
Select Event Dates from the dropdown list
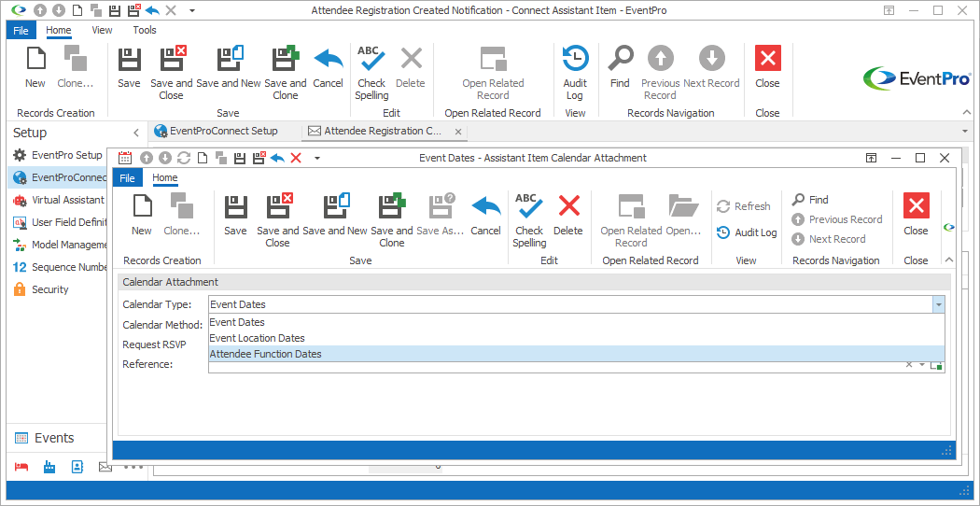[576, 322]
